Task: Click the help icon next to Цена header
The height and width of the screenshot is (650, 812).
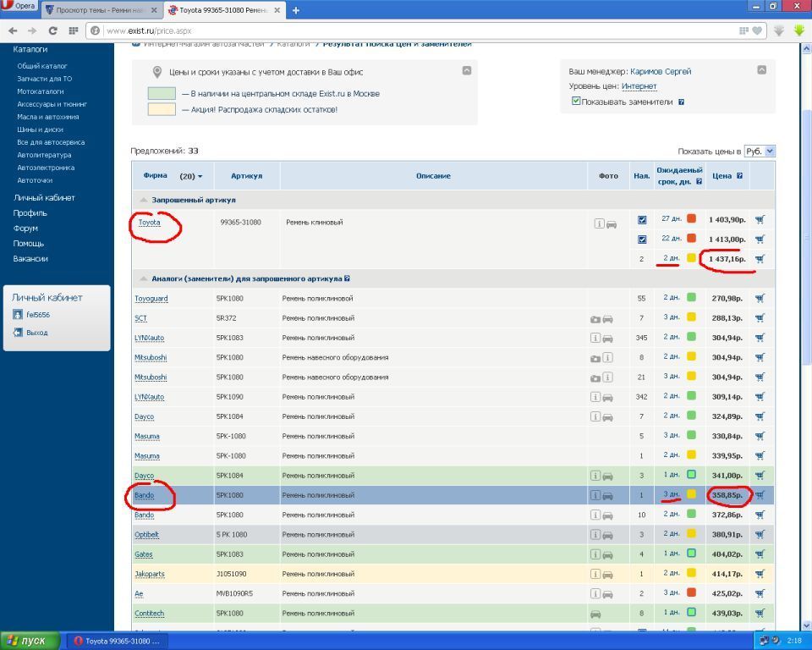Action: 739,176
